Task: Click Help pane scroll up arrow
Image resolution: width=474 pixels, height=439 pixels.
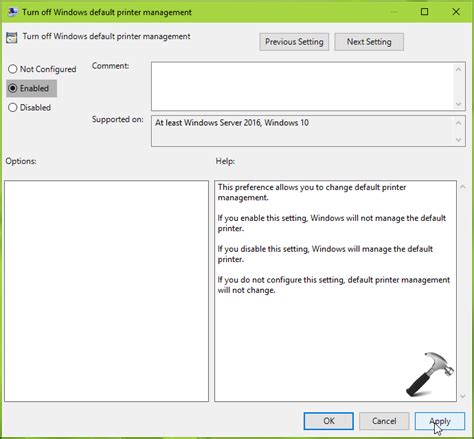Action: point(462,187)
